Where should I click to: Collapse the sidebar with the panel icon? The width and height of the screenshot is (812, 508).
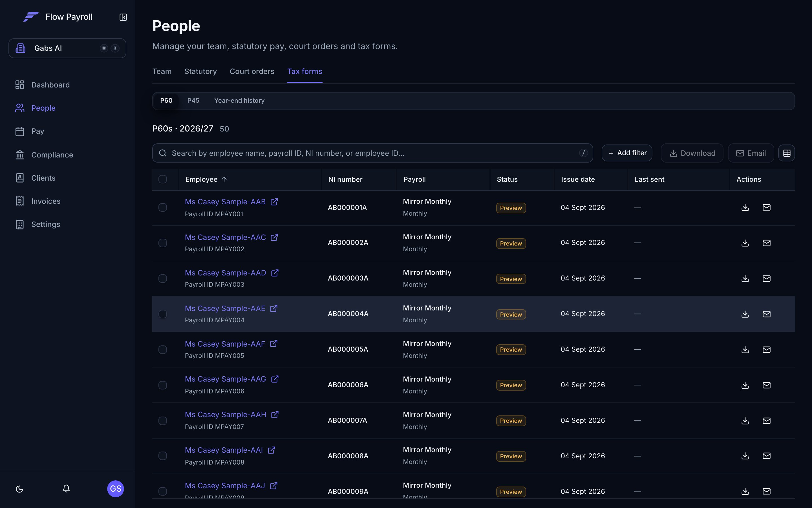tap(123, 17)
